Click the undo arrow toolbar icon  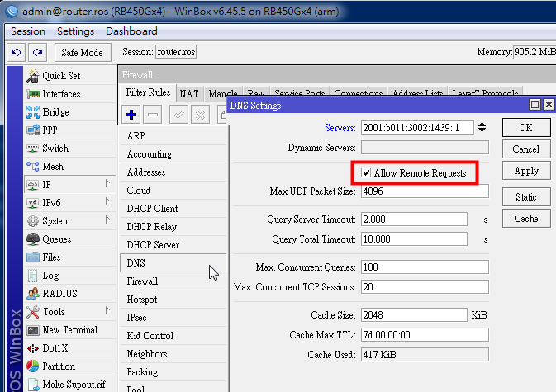(16, 53)
